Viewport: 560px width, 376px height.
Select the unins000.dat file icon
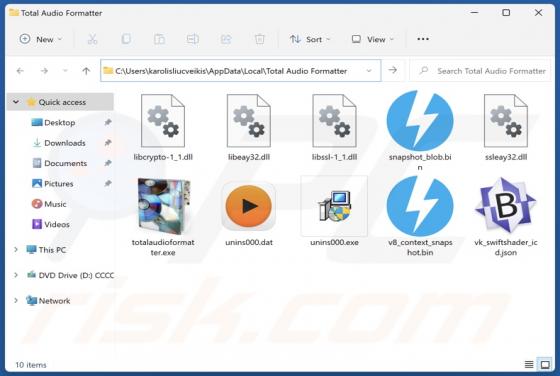click(x=249, y=206)
